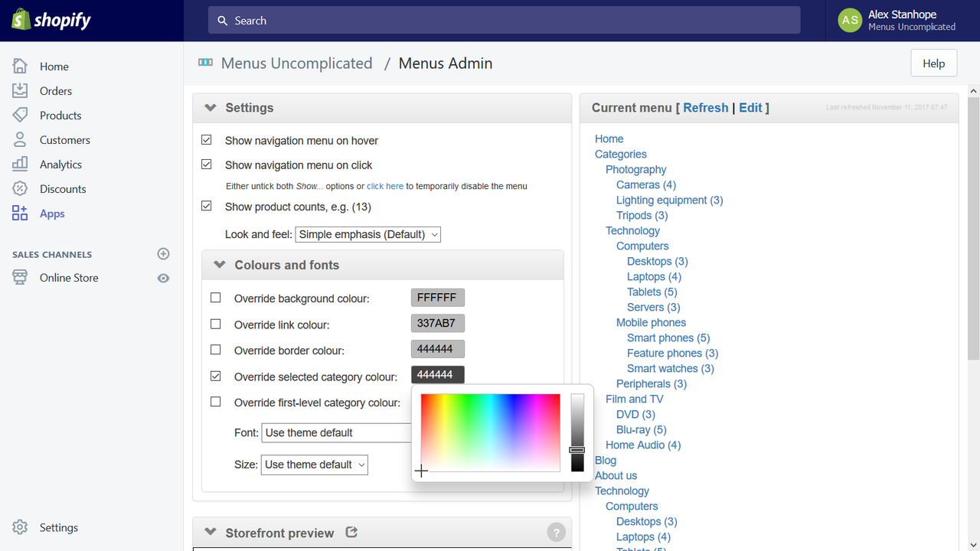Pick a colour in the rainbow hue palette
This screenshot has width=980, height=551.
(490, 432)
